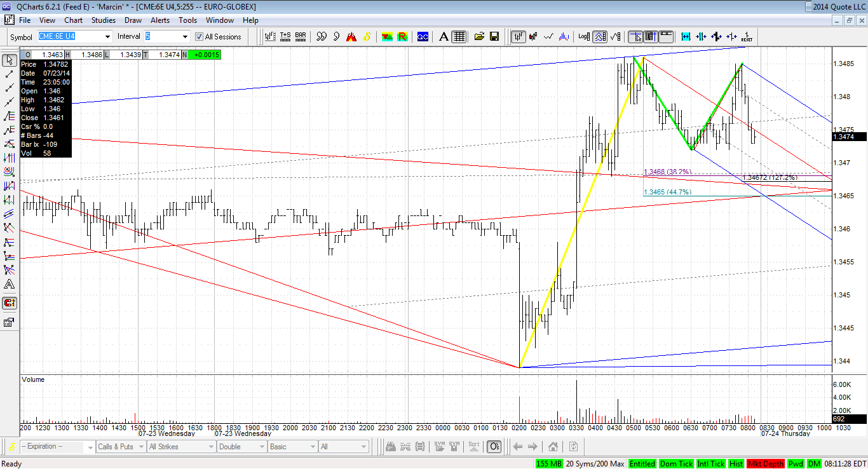This screenshot has height=469, width=868.
Task: Open the Studies menu
Action: 103,20
